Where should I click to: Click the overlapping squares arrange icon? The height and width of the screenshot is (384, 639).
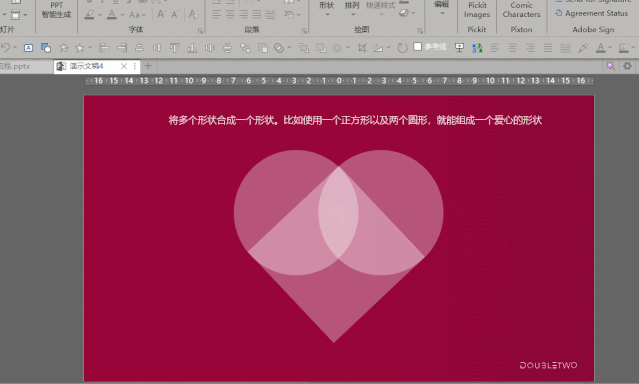[x=262, y=48]
